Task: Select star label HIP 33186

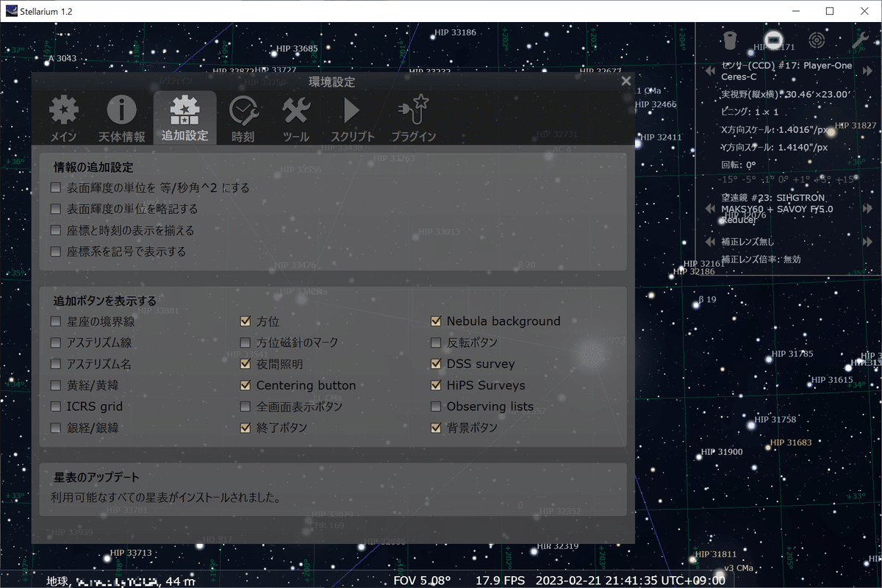Action: pos(454,32)
